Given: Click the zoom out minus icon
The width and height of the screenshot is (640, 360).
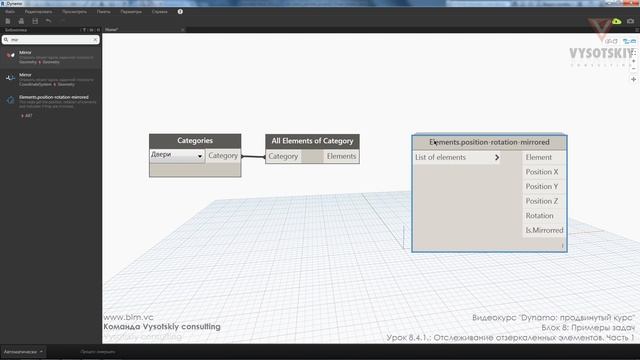Looking at the screenshot, I should tap(633, 69).
